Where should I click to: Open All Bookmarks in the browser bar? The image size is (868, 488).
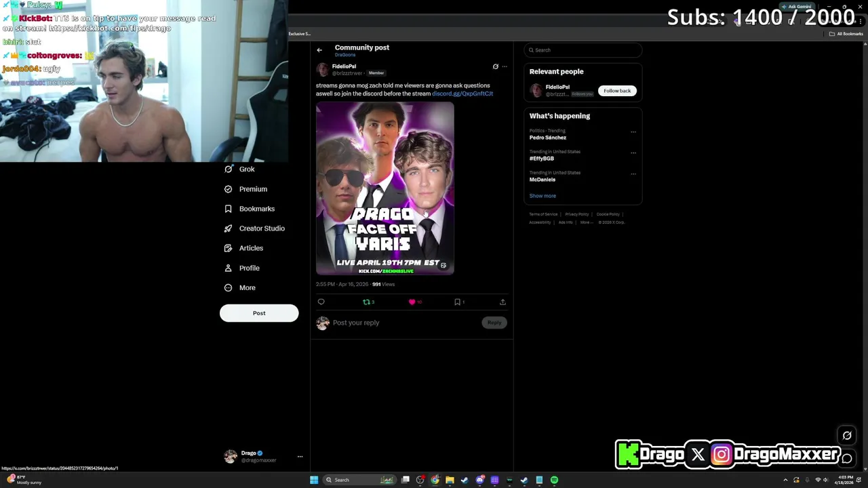[x=846, y=34]
